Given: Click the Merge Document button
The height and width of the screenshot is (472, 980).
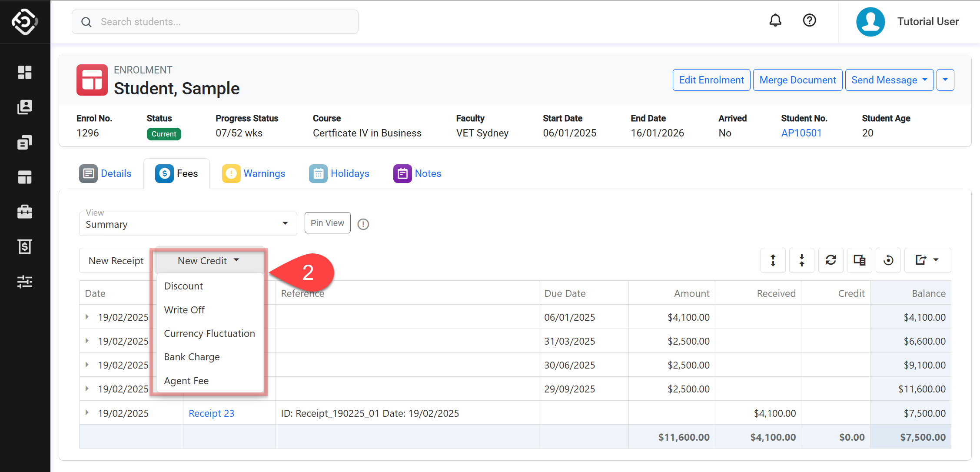Looking at the screenshot, I should 797,80.
